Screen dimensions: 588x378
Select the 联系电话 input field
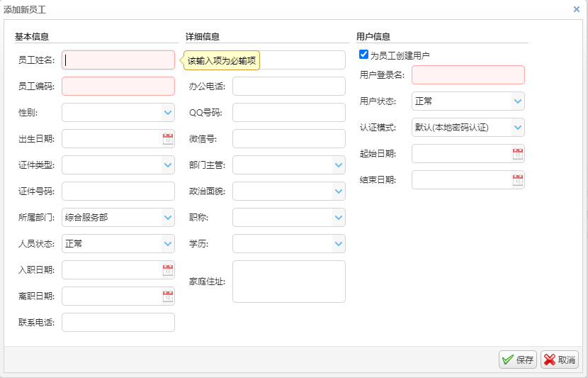[118, 323]
